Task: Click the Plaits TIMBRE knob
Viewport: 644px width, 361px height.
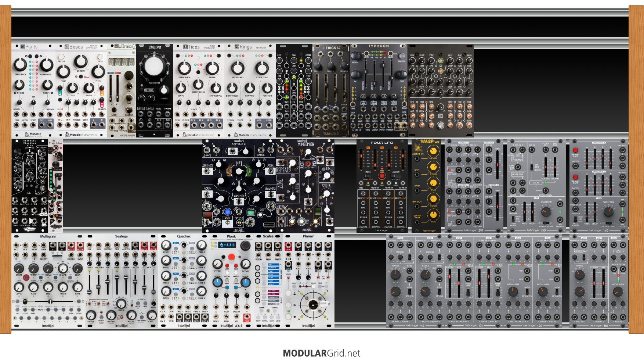Action: 19,85
